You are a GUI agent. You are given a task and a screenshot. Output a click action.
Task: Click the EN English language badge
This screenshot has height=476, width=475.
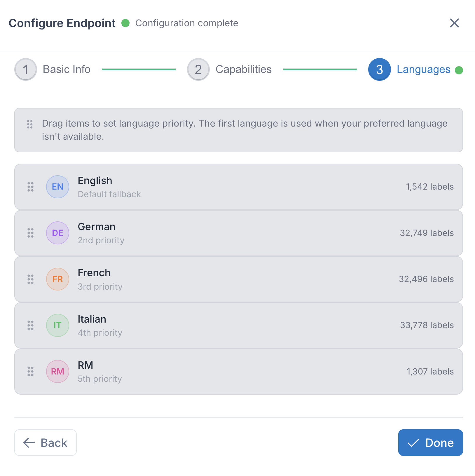[57, 187]
